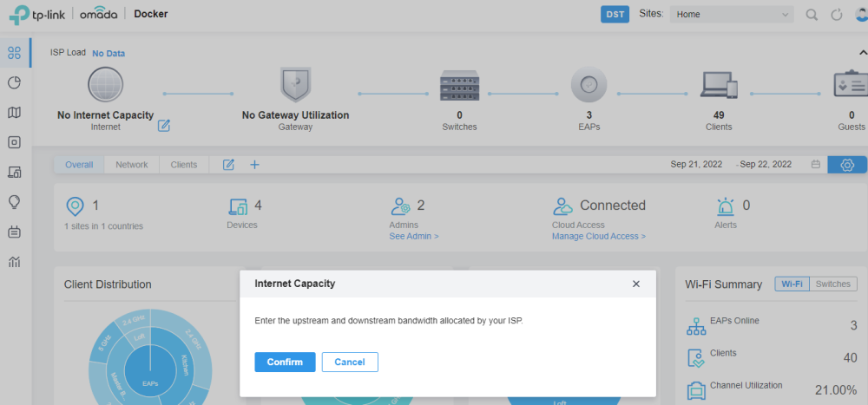Click the Gateway shield icon
Screen dimensions: 868x405
tap(296, 85)
